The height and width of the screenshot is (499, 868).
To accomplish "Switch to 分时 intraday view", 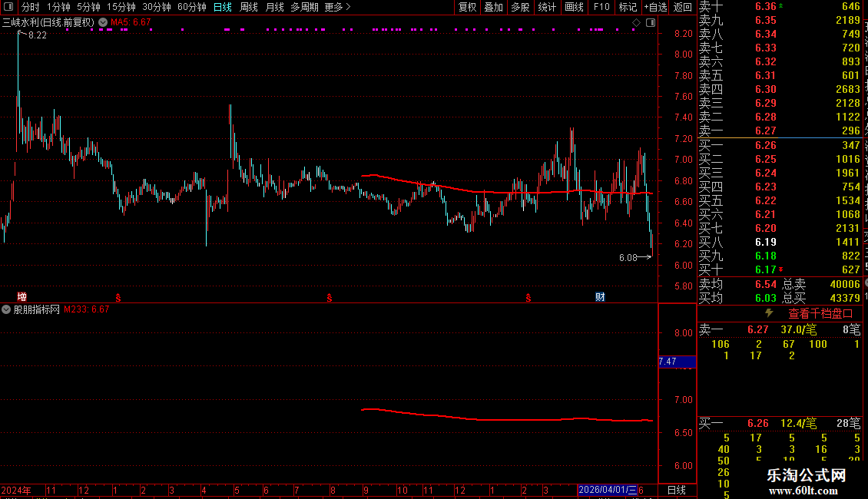I will click(x=31, y=7).
